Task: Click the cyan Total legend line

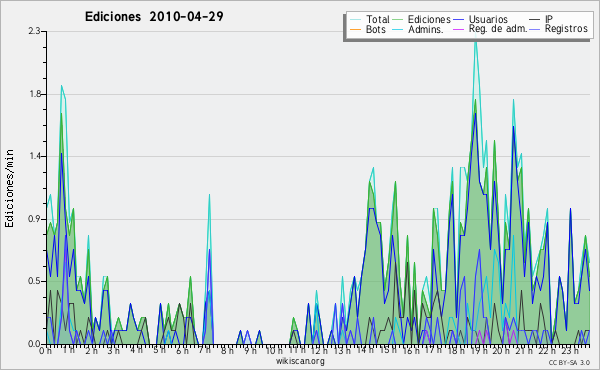Action: [x=355, y=20]
